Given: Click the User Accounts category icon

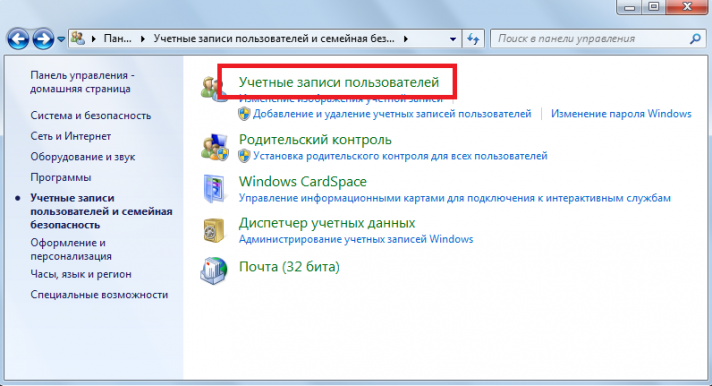Looking at the screenshot, I should coord(212,88).
